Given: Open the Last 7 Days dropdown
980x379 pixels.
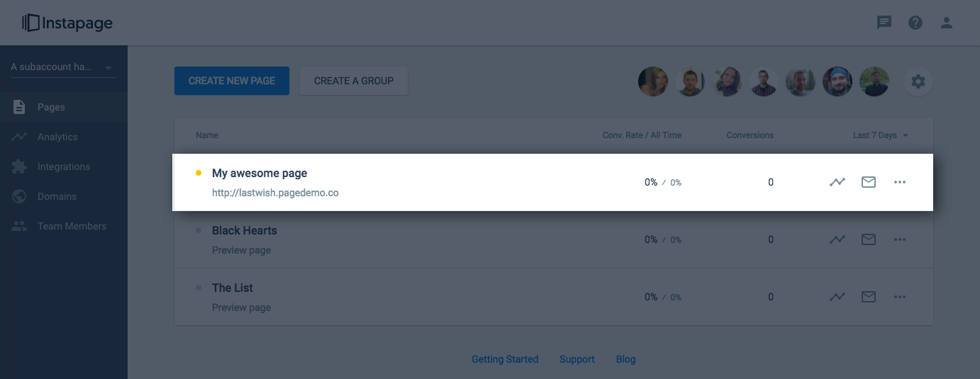Looking at the screenshot, I should 881,135.
